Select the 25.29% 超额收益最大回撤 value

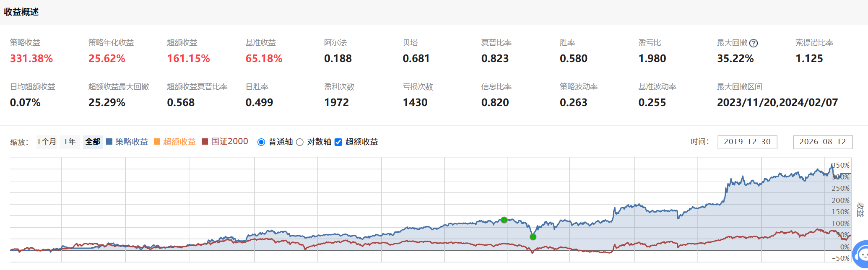[107, 103]
